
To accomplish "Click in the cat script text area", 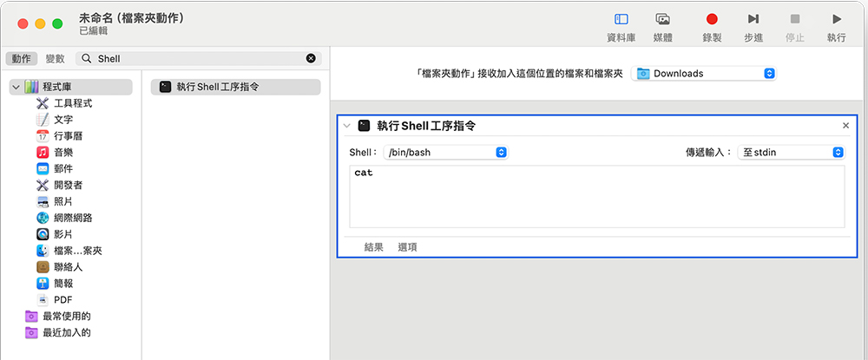I will click(x=597, y=196).
